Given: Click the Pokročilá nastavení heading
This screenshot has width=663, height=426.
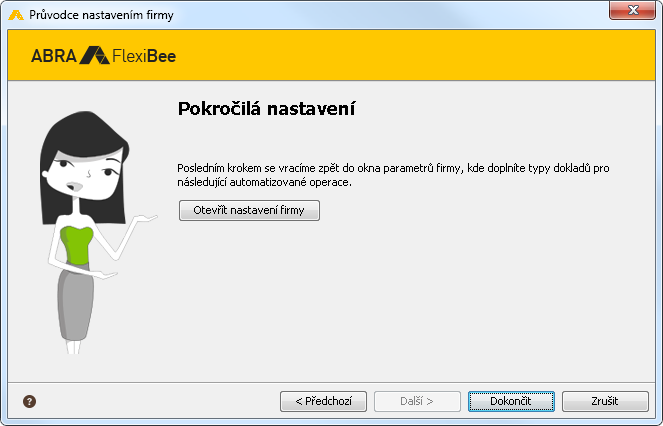Looking at the screenshot, I should point(266,109).
